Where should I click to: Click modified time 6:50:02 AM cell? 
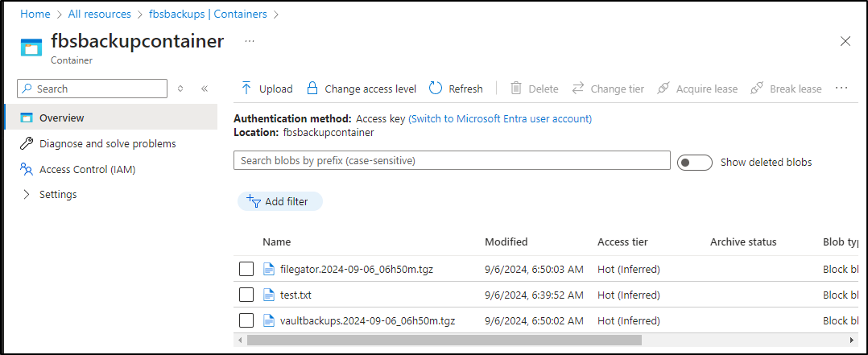(x=534, y=320)
